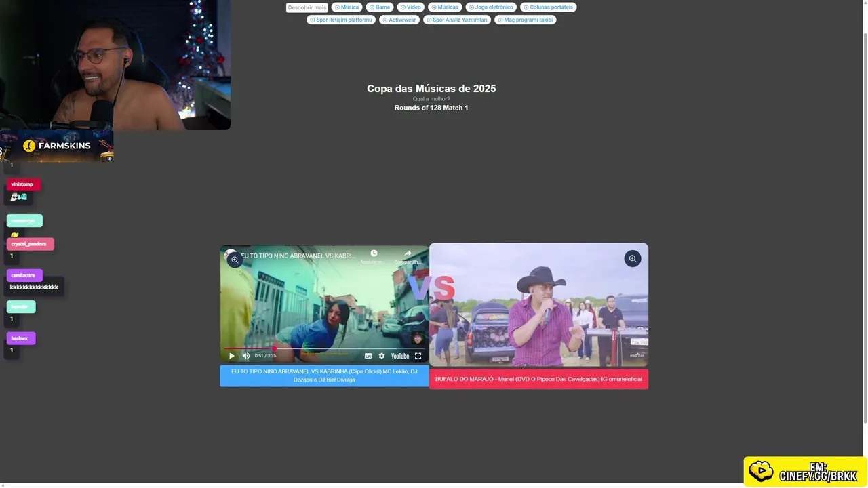
Task: Open the Colunas portáteis chip
Action: click(x=549, y=7)
